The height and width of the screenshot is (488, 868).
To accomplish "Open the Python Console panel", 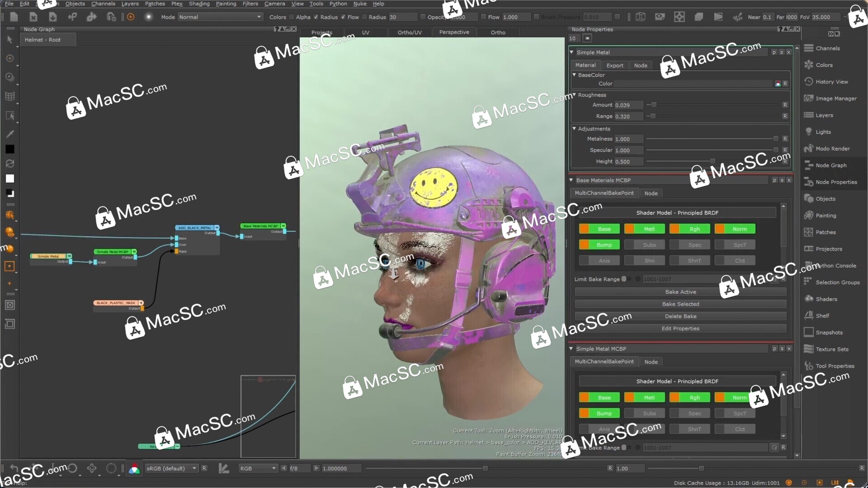I will pyautogui.click(x=833, y=265).
